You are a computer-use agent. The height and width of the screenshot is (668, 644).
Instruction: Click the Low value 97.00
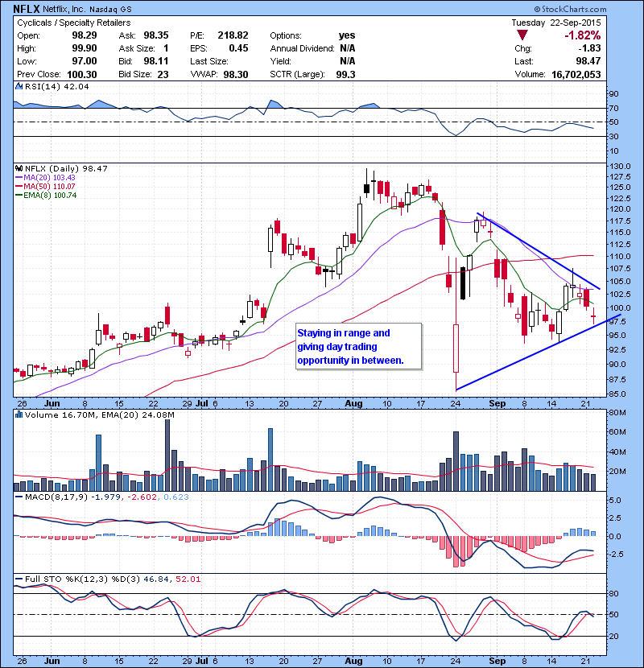[84, 61]
